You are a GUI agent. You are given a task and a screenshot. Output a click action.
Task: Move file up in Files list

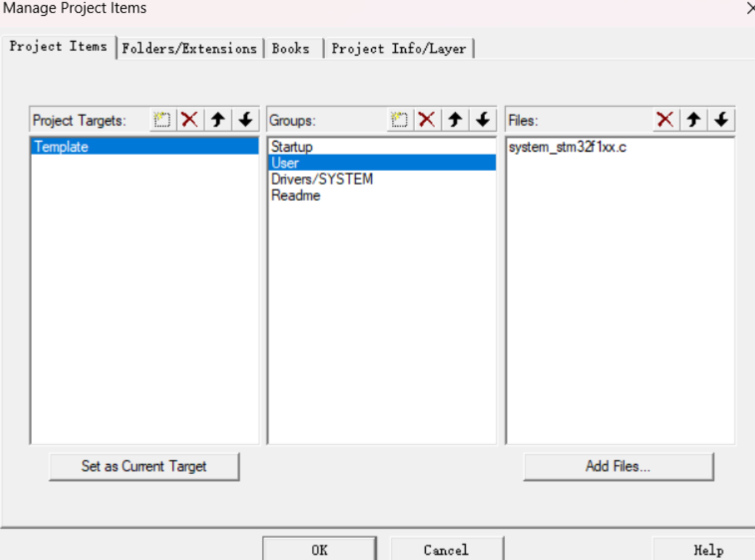coord(693,120)
